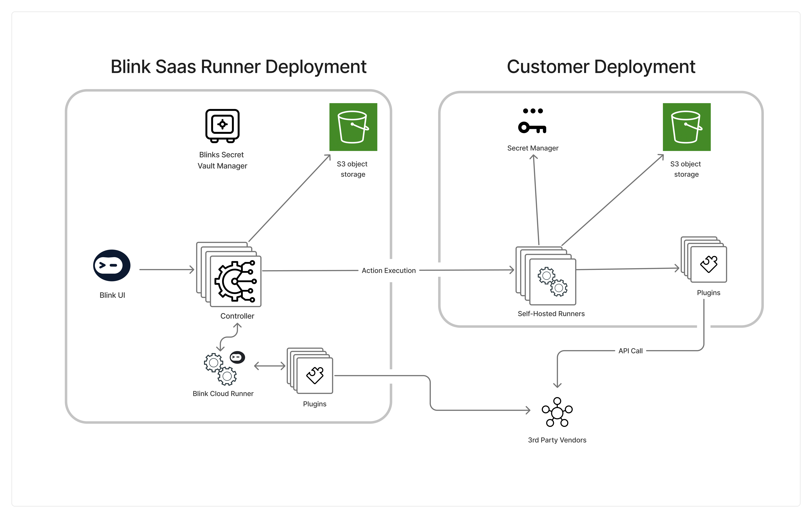Click 'S3 object storage' label in Customer Deployment
The image size is (812, 518).
(686, 169)
